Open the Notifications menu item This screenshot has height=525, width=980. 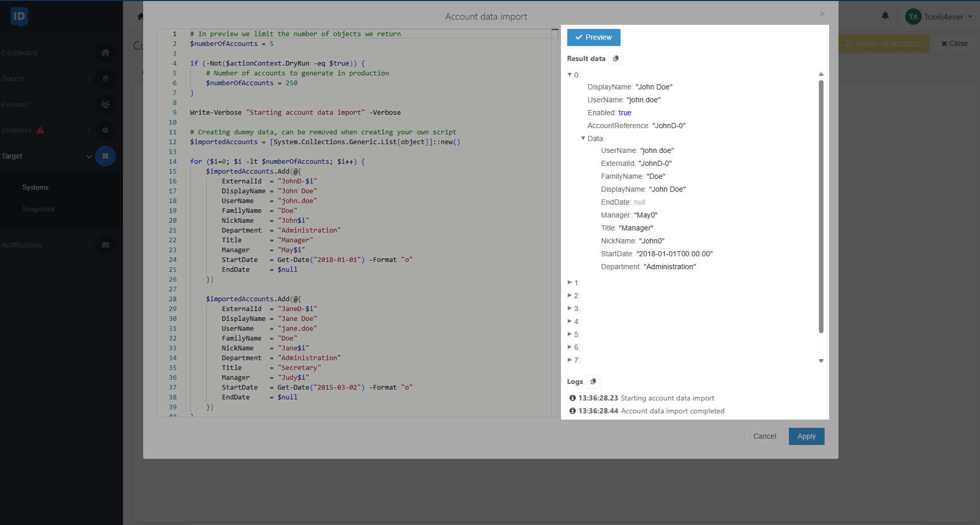click(x=22, y=245)
